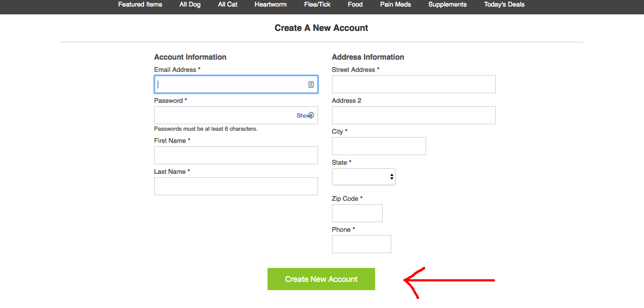Go to Supplements section
Image resolution: width=644 pixels, height=308 pixels.
point(447,5)
